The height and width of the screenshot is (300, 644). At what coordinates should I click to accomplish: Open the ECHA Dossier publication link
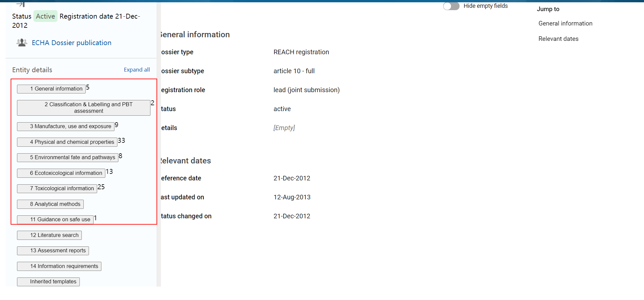[71, 43]
